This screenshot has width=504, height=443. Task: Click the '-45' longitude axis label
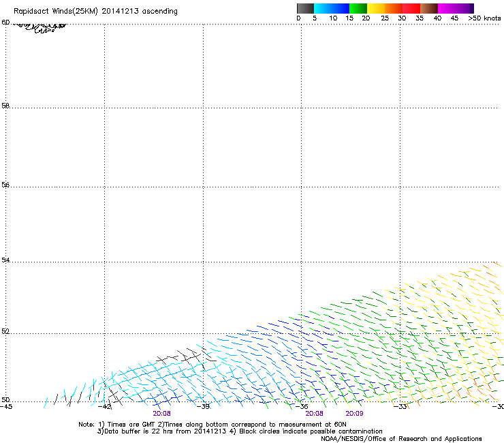pos(6,406)
